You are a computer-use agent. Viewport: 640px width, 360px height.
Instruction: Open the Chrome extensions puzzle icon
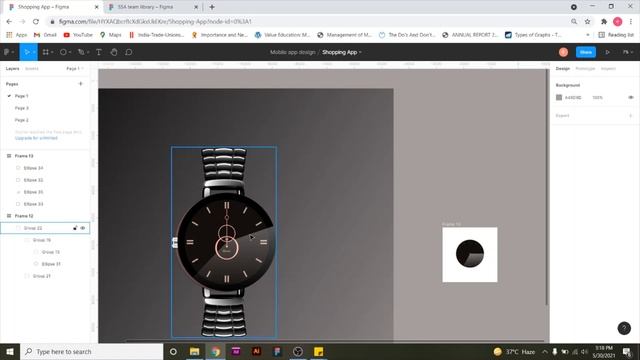(x=604, y=21)
